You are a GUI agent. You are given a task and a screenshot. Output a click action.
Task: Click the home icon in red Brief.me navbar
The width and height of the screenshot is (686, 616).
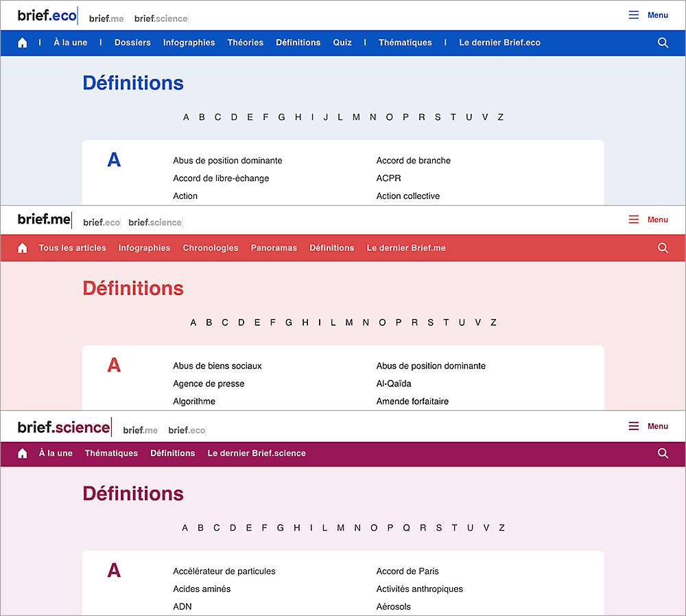(x=23, y=248)
